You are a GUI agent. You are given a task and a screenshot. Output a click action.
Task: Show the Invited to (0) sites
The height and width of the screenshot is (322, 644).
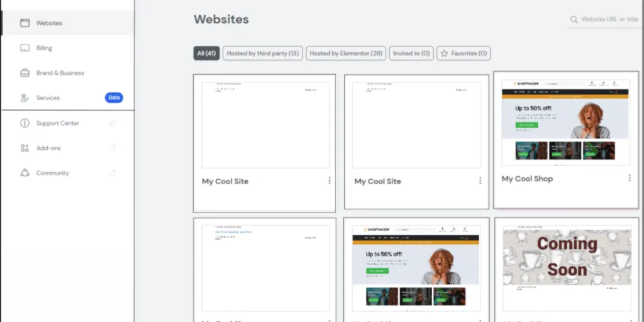(411, 53)
